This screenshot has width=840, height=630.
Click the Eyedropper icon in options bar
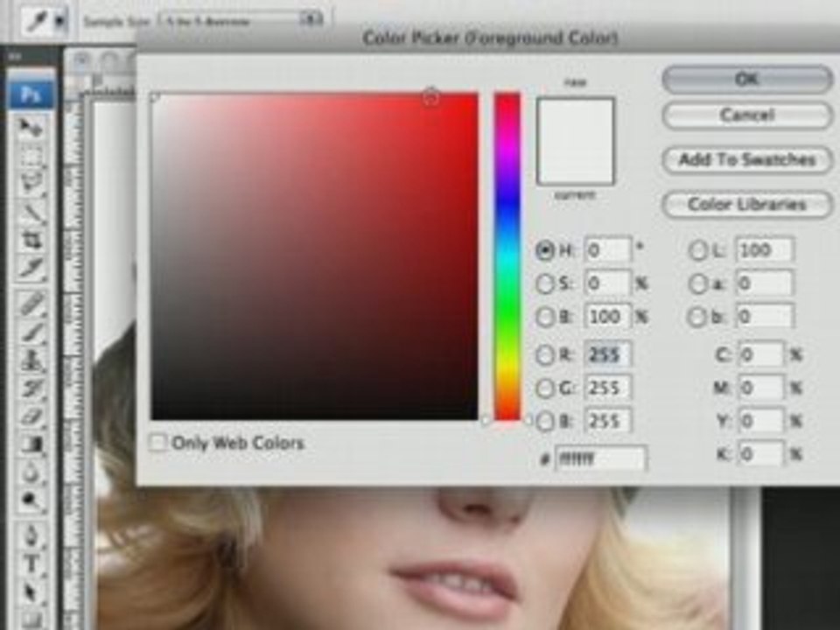click(x=38, y=21)
